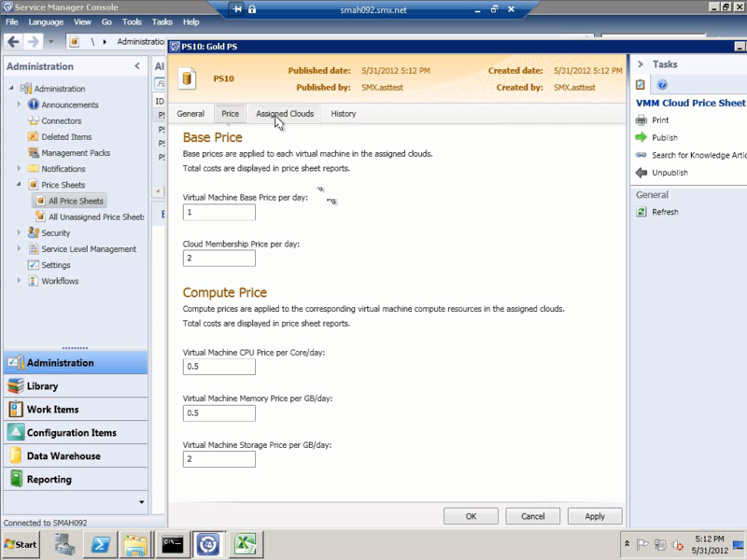Open the File menu
Screen dimensions: 747x560
coord(12,21)
